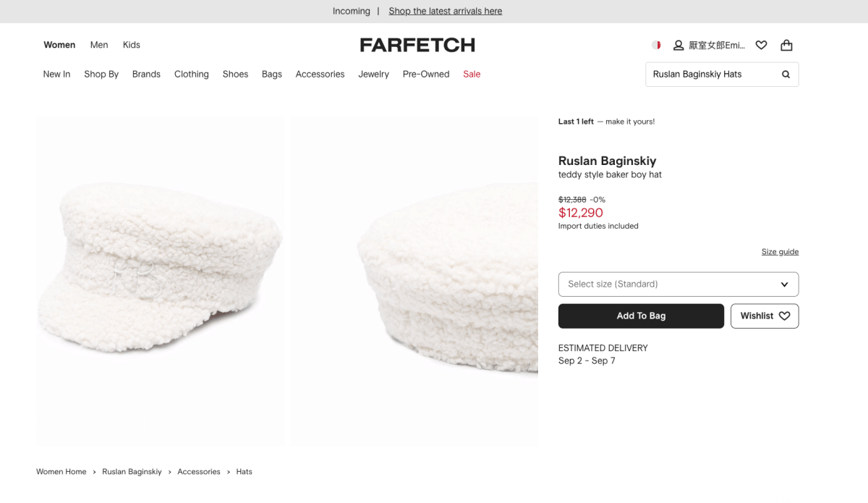Add the hat to Wishlist
Screen dimensions: 868x503
tap(765, 316)
